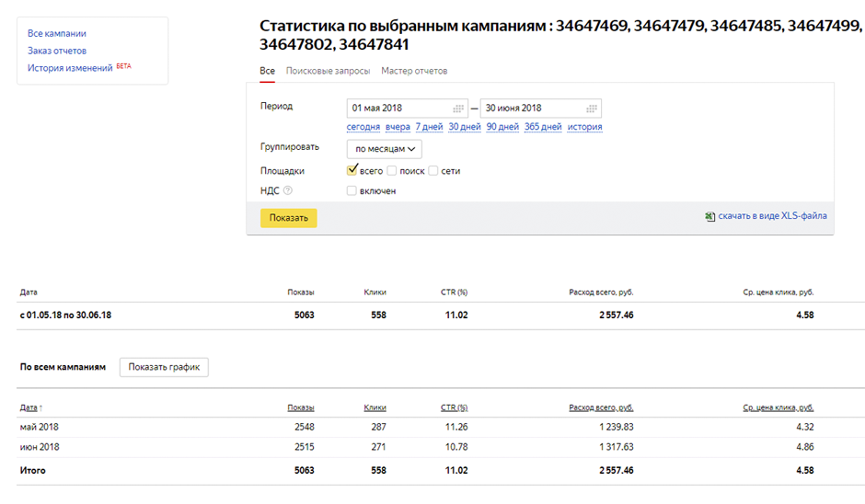This screenshot has width=865, height=504.
Task: Click the XLS file download icon
Action: coord(710,216)
